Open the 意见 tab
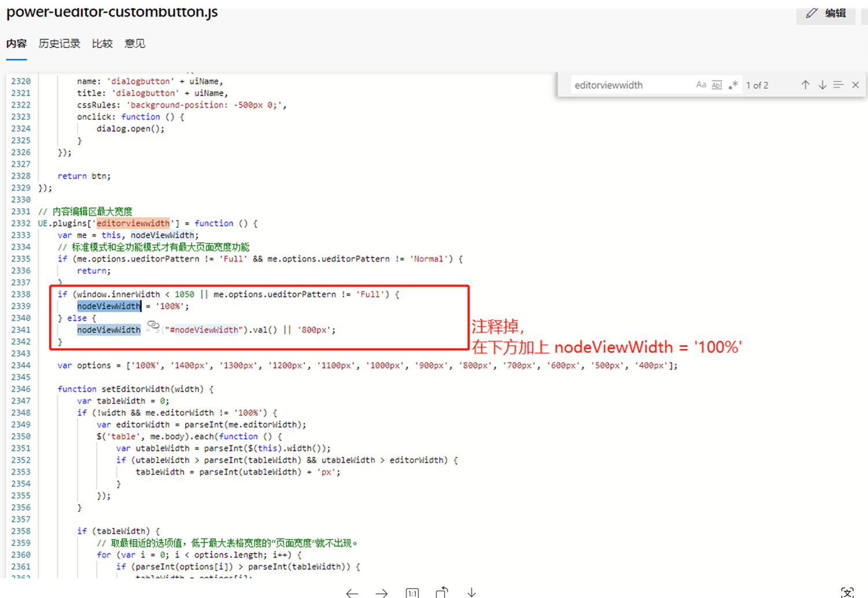The image size is (868, 598). [135, 44]
